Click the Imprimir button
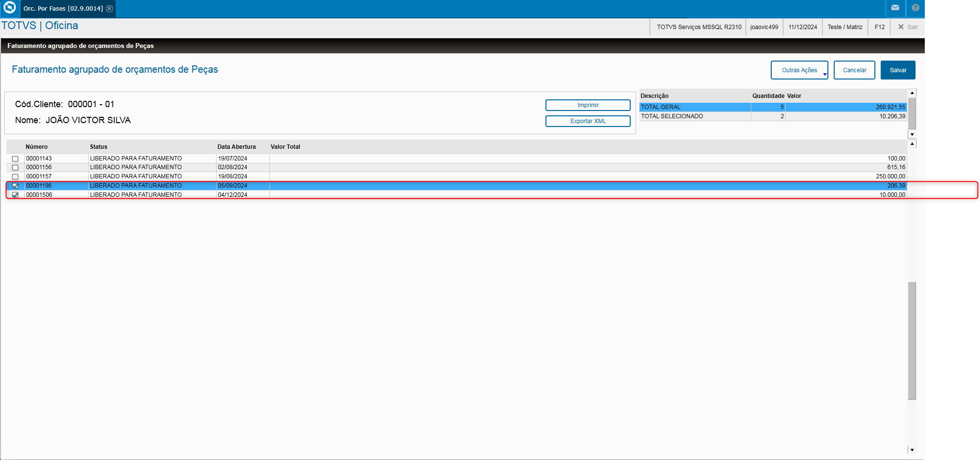 pyautogui.click(x=588, y=105)
